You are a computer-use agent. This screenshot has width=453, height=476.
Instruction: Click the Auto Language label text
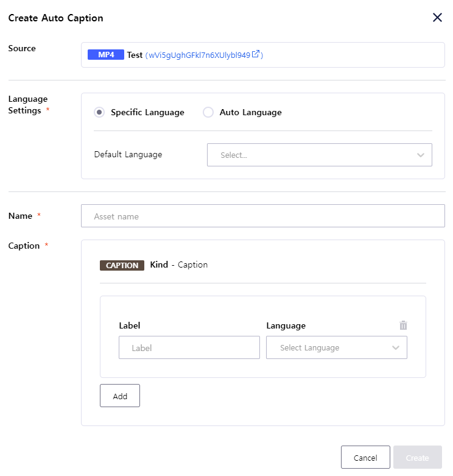250,112
